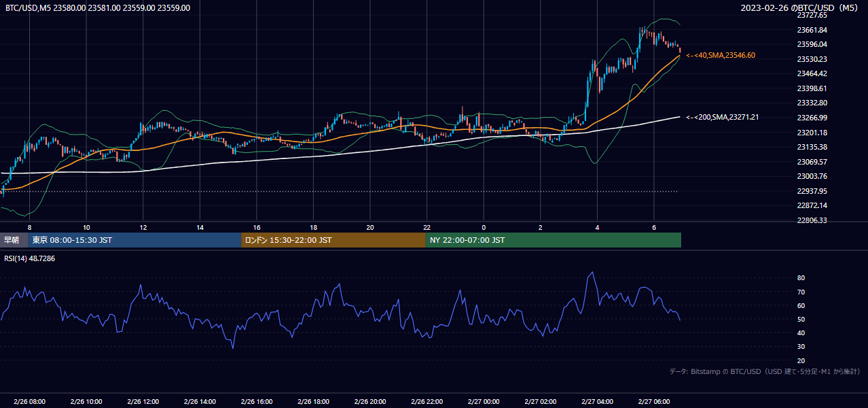Click hour tick 4 under price chart
Image resolution: width=868 pixels, height=408 pixels.
(597, 227)
